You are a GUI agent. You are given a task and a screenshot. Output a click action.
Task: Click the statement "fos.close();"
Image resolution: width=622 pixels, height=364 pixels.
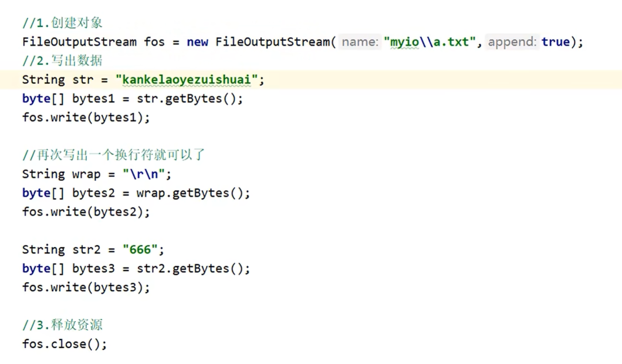click(64, 344)
